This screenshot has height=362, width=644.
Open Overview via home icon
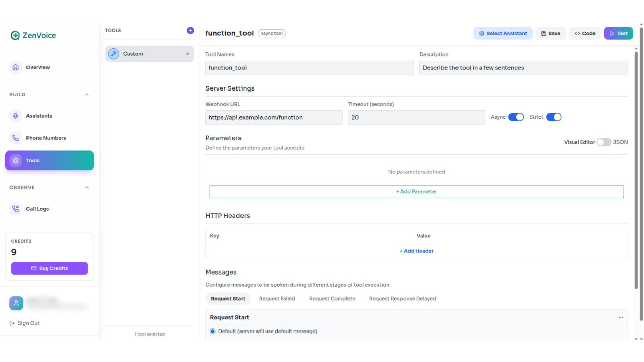point(16,67)
